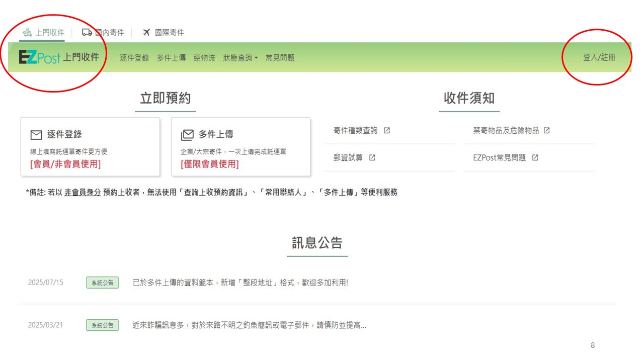Expand the 狀態查詢 dropdown menu
Viewport: 644px width, 362px height.
click(240, 58)
